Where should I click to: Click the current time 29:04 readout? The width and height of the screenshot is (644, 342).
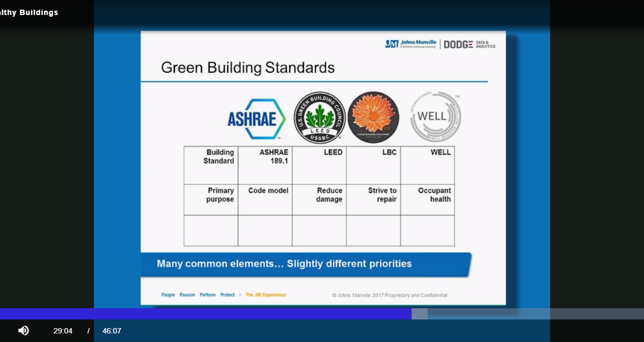click(x=63, y=331)
